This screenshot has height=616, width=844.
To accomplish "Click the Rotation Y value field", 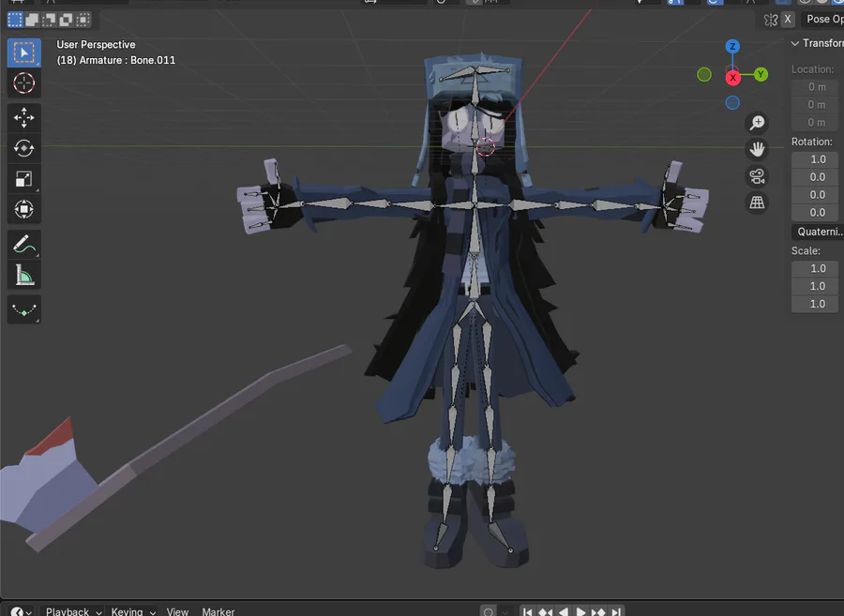I will (815, 195).
